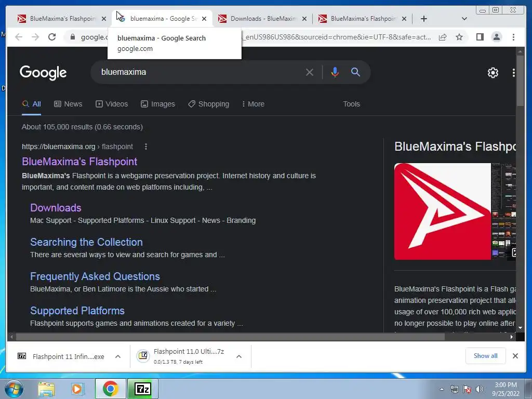
Task: Close the Downloads - BlueMaxima tab
Action: [304, 19]
